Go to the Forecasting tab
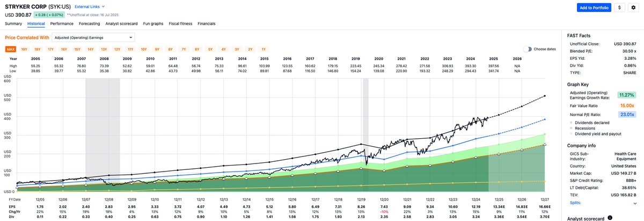 [89, 24]
